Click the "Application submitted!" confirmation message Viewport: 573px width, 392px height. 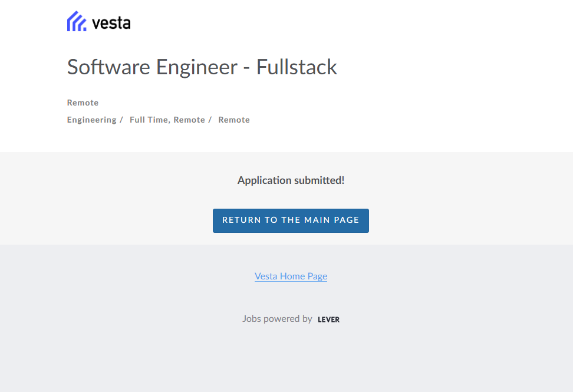pos(291,180)
